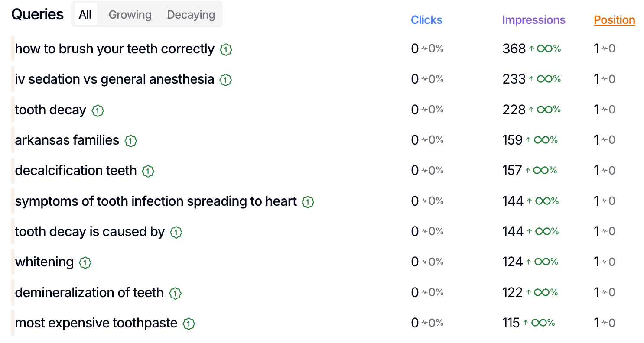Click the badge icon next to 'tooth decay'
This screenshot has height=343, width=644.
point(98,110)
